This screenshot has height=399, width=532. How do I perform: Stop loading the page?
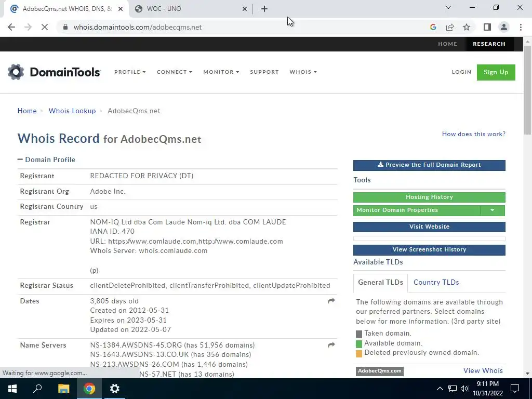(45, 27)
